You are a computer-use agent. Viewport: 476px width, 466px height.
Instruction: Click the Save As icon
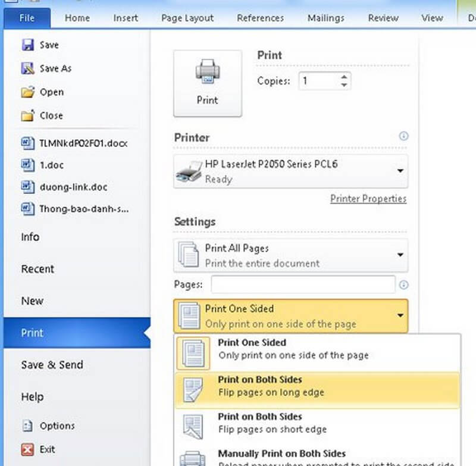coord(27,68)
